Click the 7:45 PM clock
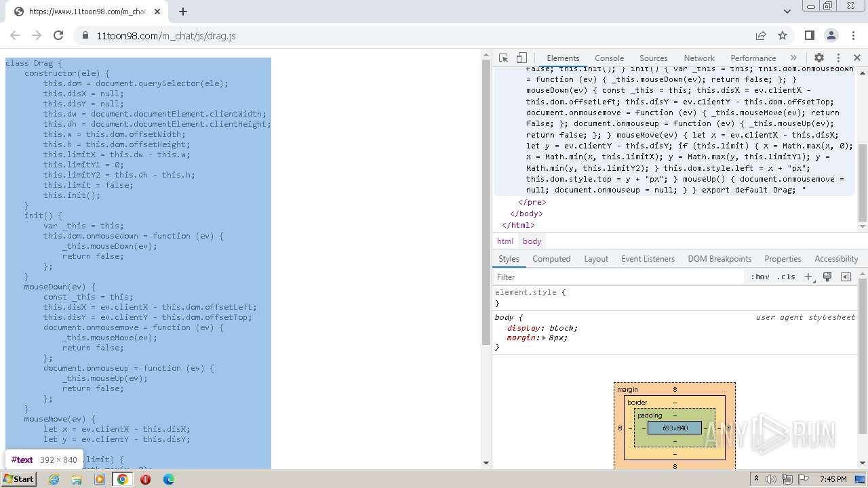868x488 pixels. (x=833, y=479)
